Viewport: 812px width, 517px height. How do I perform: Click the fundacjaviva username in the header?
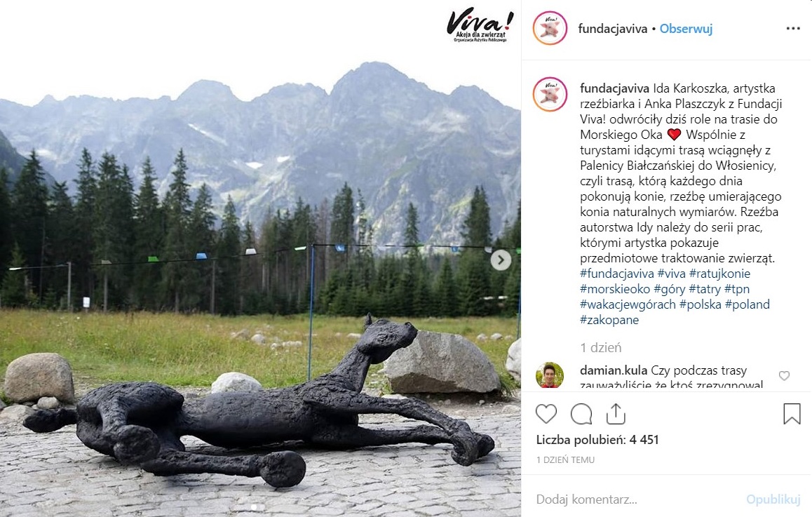coord(613,29)
